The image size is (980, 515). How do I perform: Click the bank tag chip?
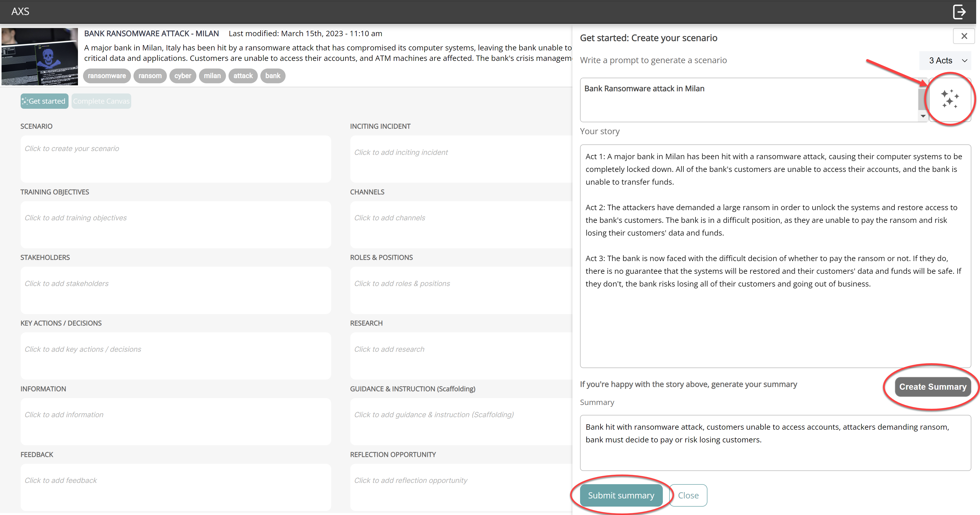click(272, 76)
